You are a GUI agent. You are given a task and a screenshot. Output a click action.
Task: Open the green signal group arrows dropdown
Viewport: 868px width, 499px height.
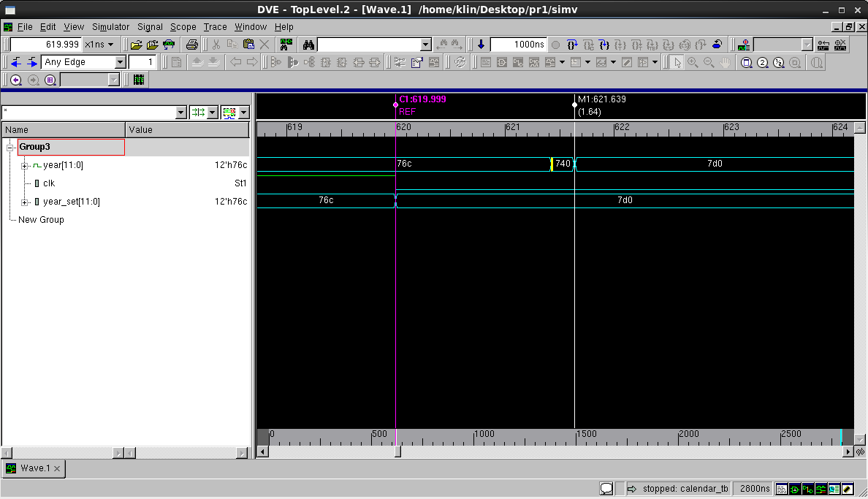click(212, 113)
